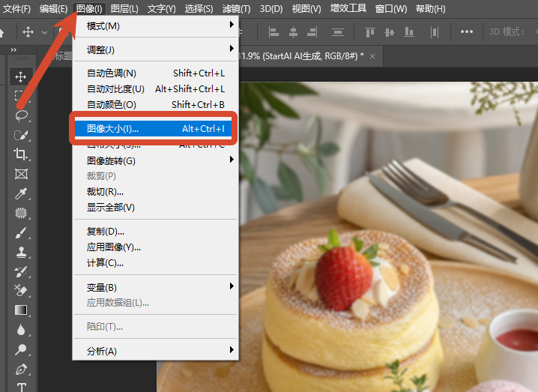
Task: Expand toolbox with double chevron
Action: (13, 49)
